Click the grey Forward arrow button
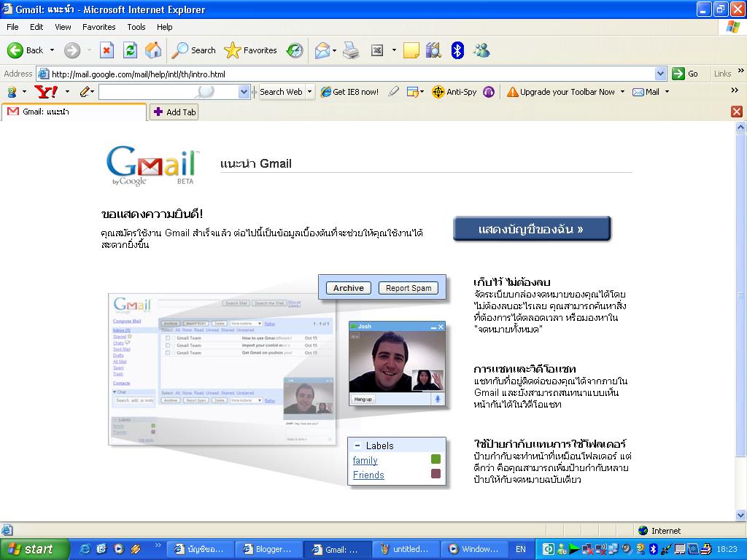This screenshot has width=747, height=560. (72, 50)
